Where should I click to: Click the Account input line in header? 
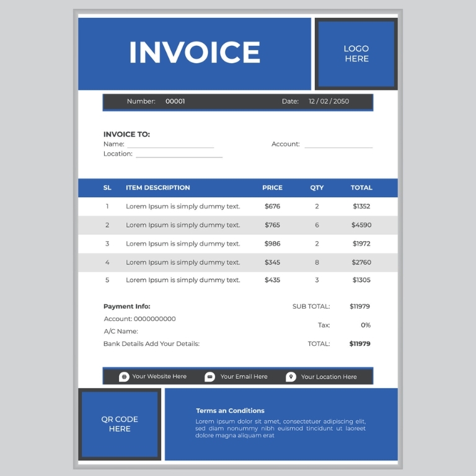tap(338, 145)
